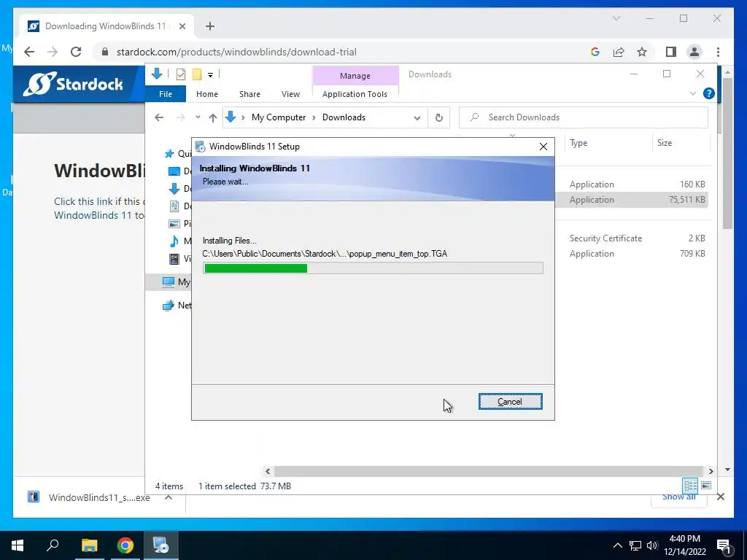This screenshot has width=747, height=560.
Task: Expand address bar history dropdown
Action: point(417,117)
